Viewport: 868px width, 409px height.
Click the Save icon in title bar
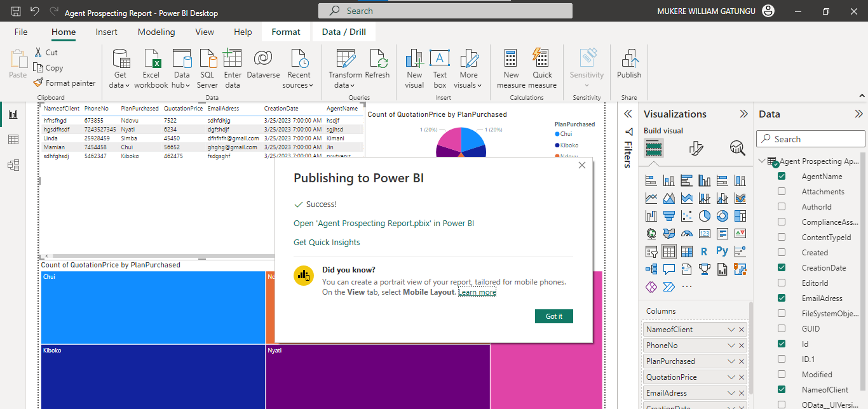point(16,11)
